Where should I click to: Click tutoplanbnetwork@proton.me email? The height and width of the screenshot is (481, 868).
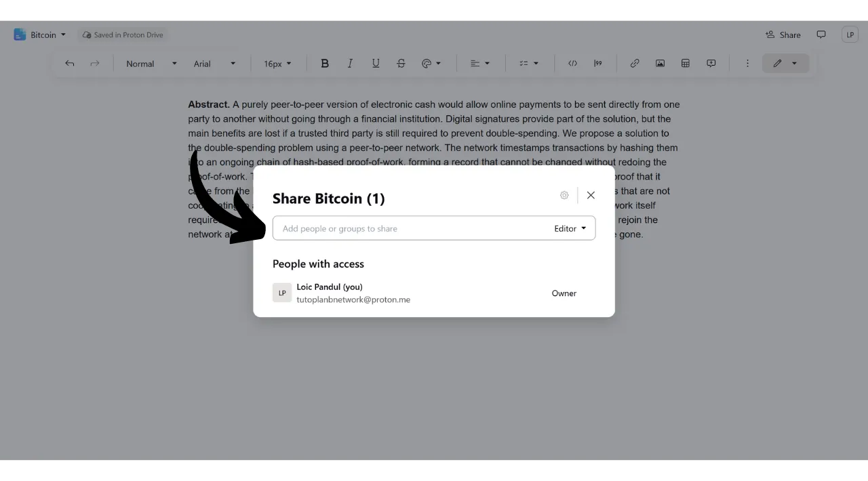(353, 299)
